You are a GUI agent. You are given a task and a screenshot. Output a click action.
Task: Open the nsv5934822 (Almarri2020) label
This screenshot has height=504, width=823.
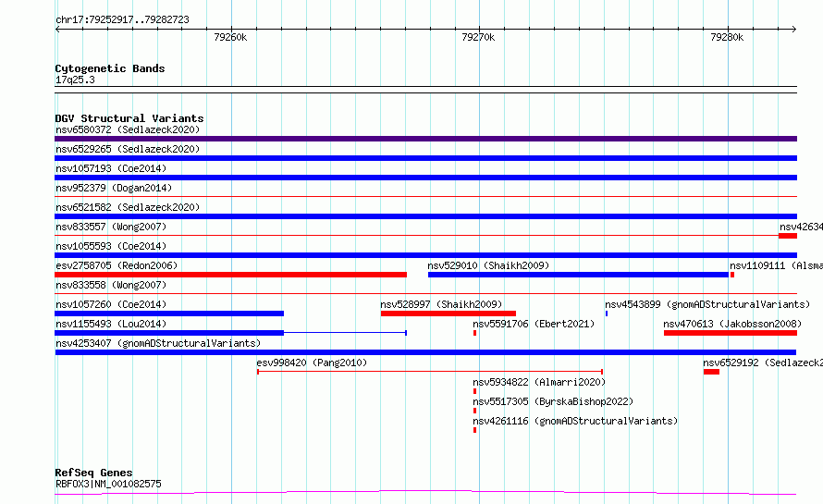(539, 382)
